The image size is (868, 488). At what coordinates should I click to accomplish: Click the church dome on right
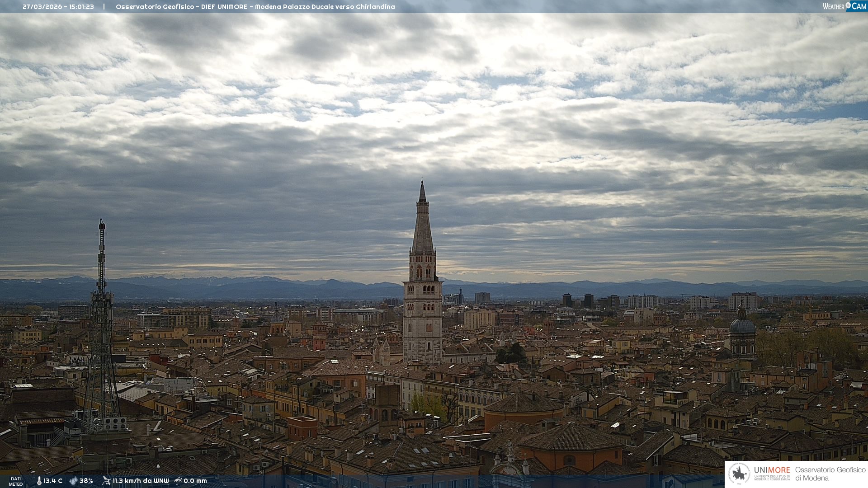(742, 326)
